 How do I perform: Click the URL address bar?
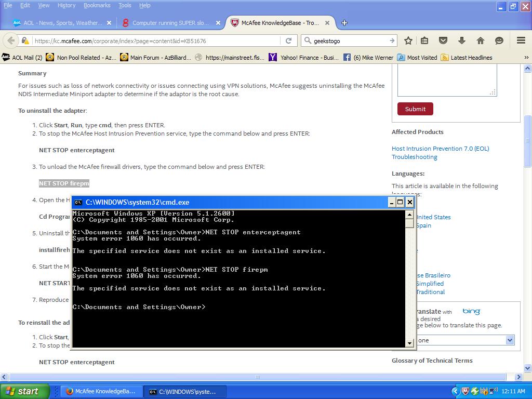click(157, 41)
